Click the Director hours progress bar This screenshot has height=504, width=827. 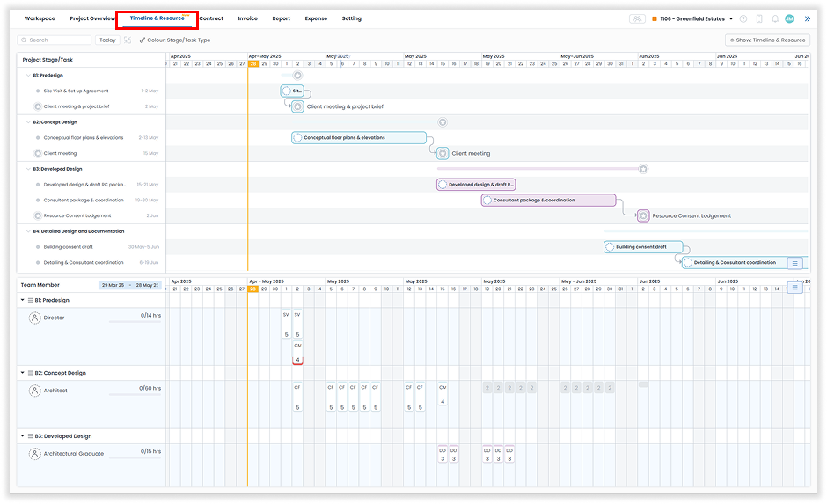click(x=135, y=322)
